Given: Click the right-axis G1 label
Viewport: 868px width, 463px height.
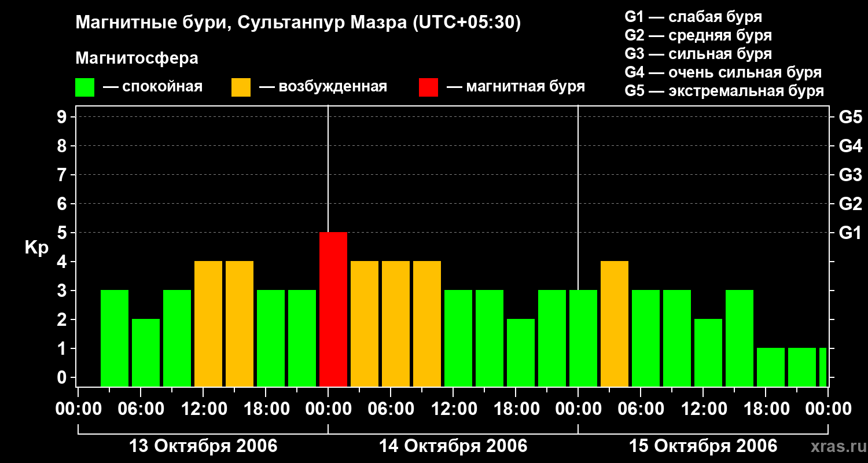Looking at the screenshot, I should pyautogui.click(x=851, y=233).
